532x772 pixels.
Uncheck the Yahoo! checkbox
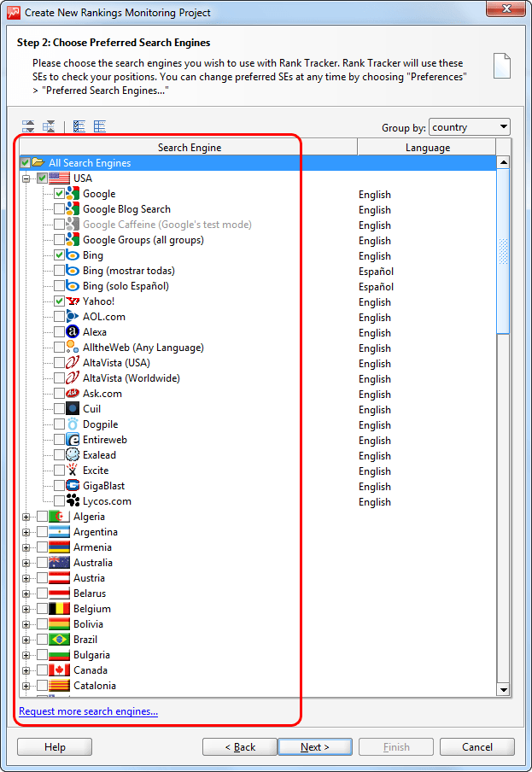click(x=59, y=301)
